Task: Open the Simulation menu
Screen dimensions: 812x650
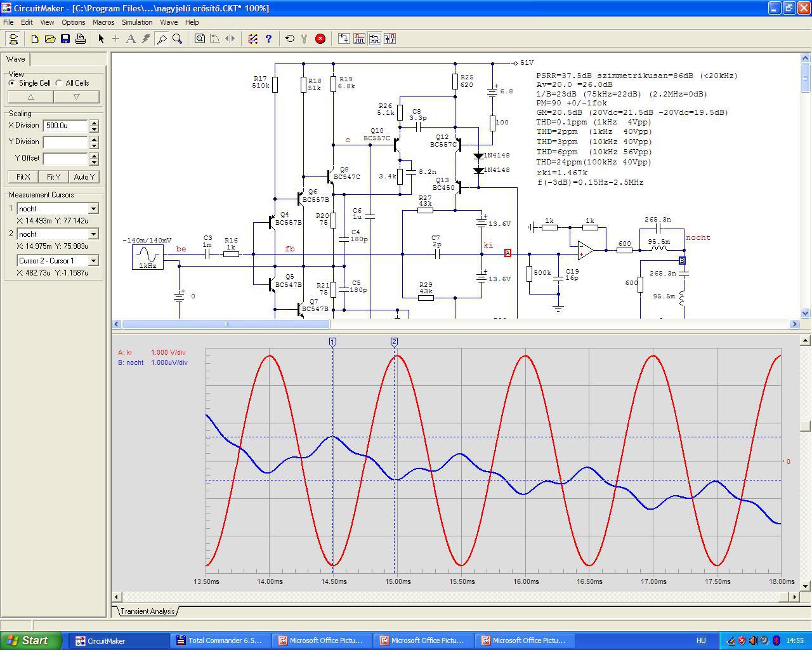Action: click(137, 22)
